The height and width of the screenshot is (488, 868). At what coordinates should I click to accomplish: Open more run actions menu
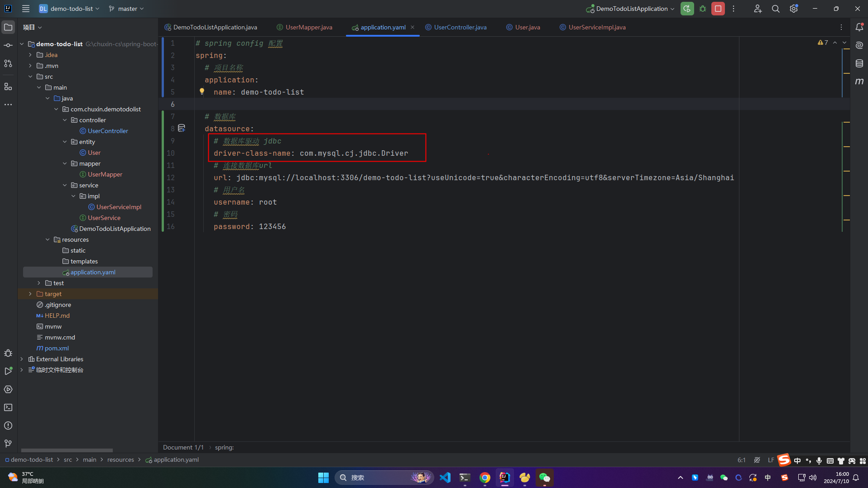pyautogui.click(x=734, y=9)
